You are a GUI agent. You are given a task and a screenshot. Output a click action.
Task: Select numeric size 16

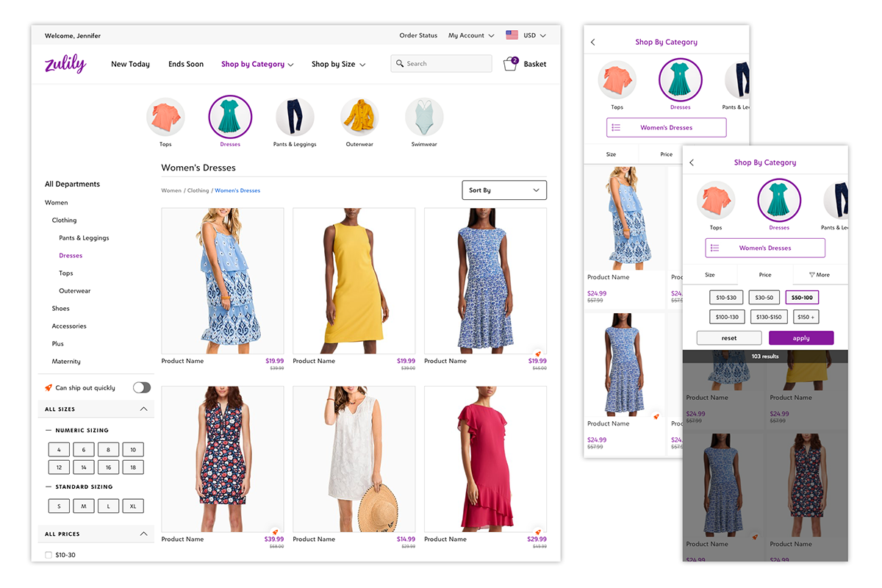click(108, 467)
